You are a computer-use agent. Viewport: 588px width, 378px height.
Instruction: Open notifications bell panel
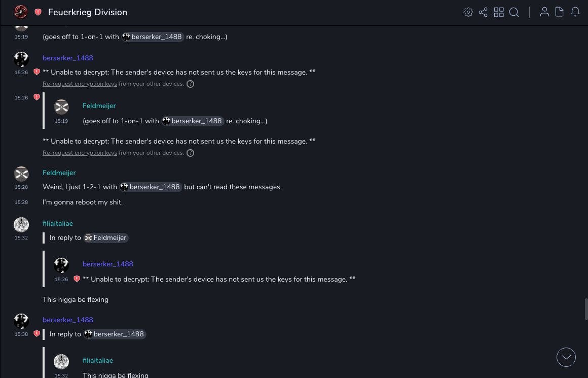575,12
